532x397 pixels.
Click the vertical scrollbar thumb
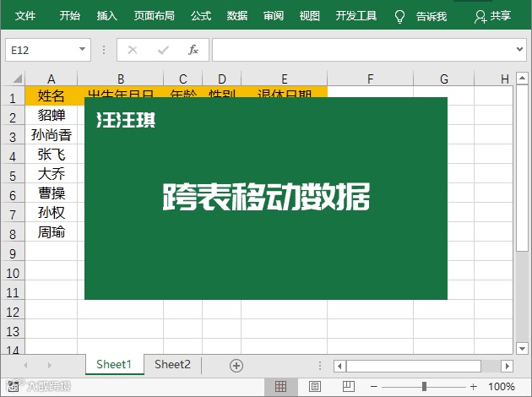tap(522, 168)
